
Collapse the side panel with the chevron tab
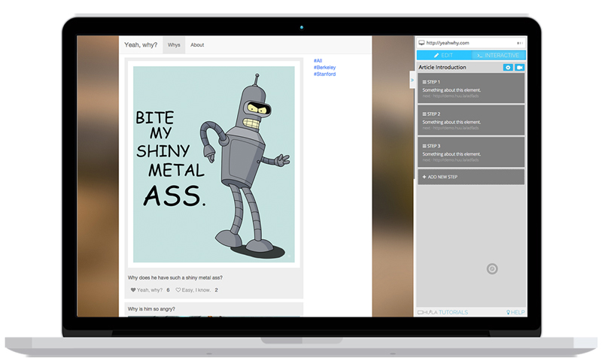(412, 80)
